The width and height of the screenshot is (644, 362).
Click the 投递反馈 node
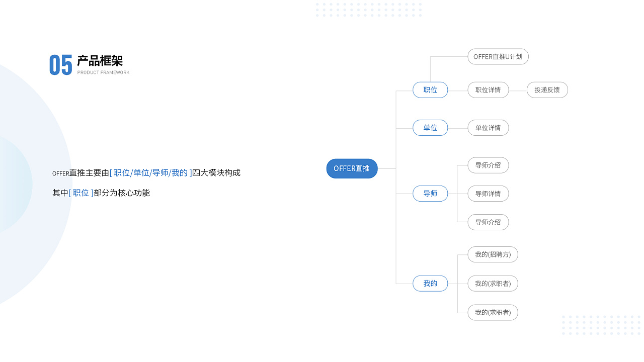(547, 90)
